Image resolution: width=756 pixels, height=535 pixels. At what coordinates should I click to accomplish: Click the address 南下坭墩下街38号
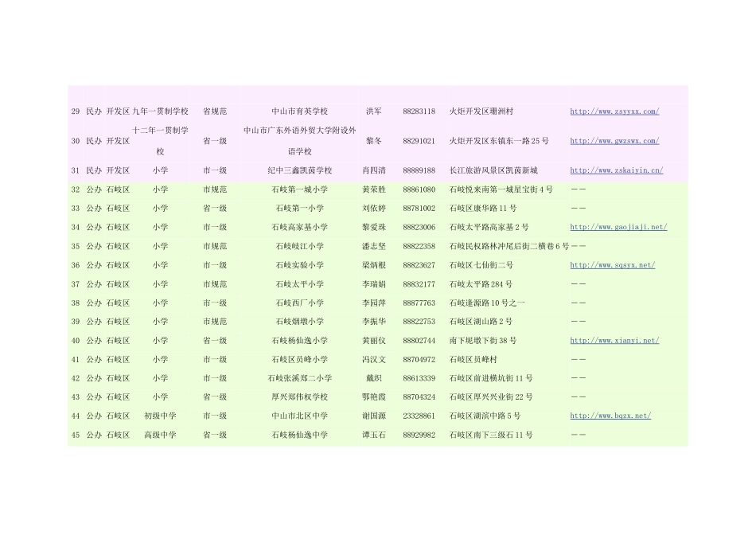[483, 341]
